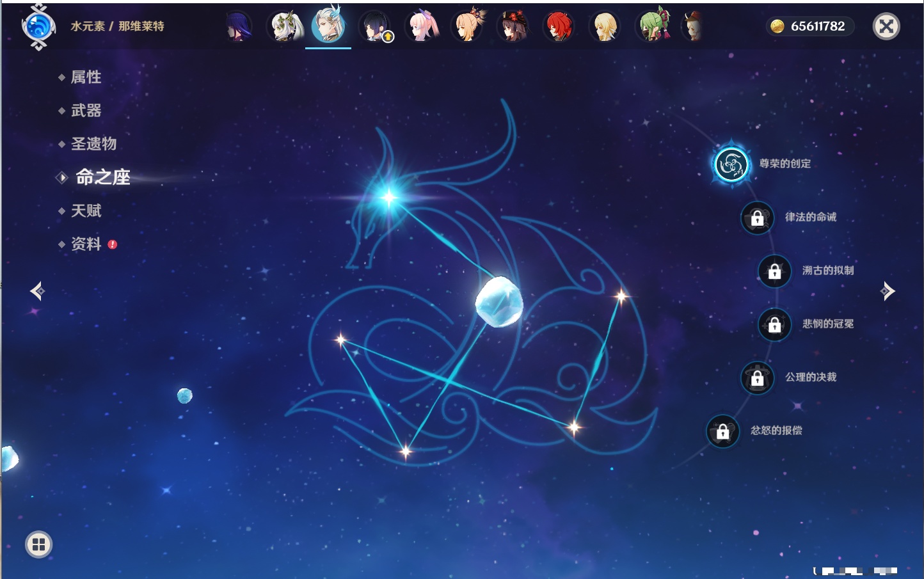Select the partly visible brown-hat avatar
This screenshot has width=924, height=579.
[692, 26]
